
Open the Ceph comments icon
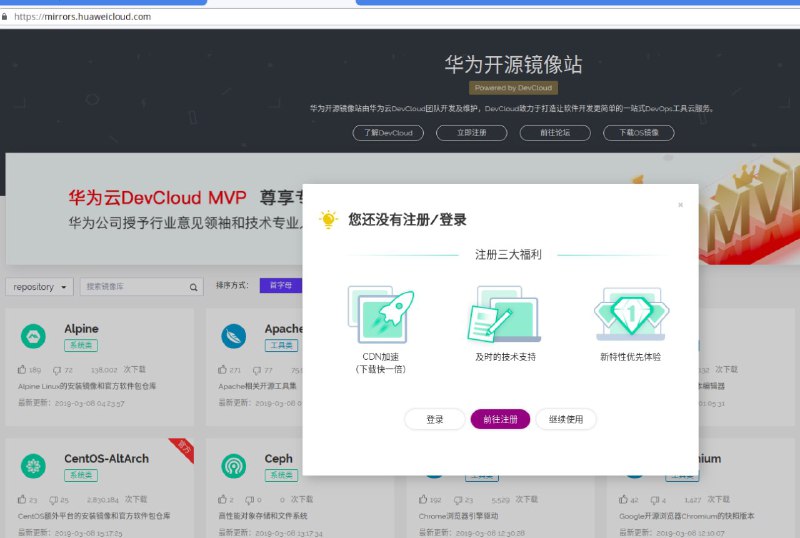point(249,499)
